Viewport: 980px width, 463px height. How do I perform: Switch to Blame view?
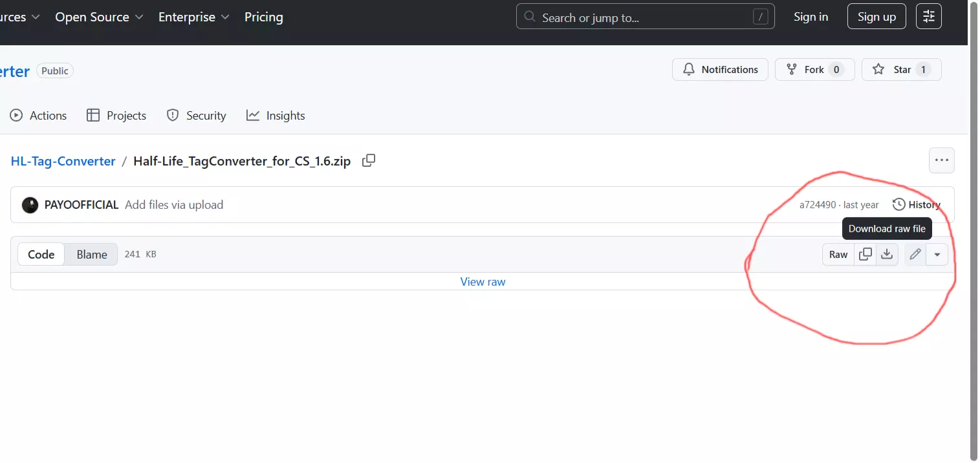tap(92, 254)
